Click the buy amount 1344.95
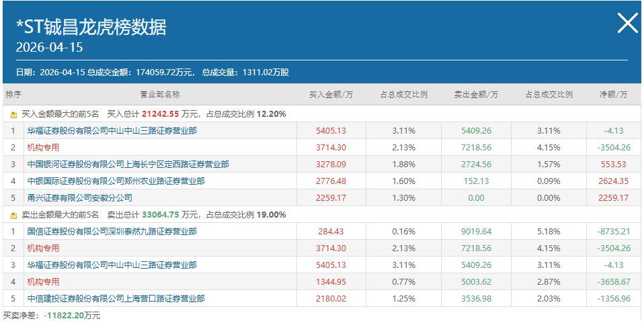Viewport: 644px width, 321px height. pyautogui.click(x=331, y=282)
